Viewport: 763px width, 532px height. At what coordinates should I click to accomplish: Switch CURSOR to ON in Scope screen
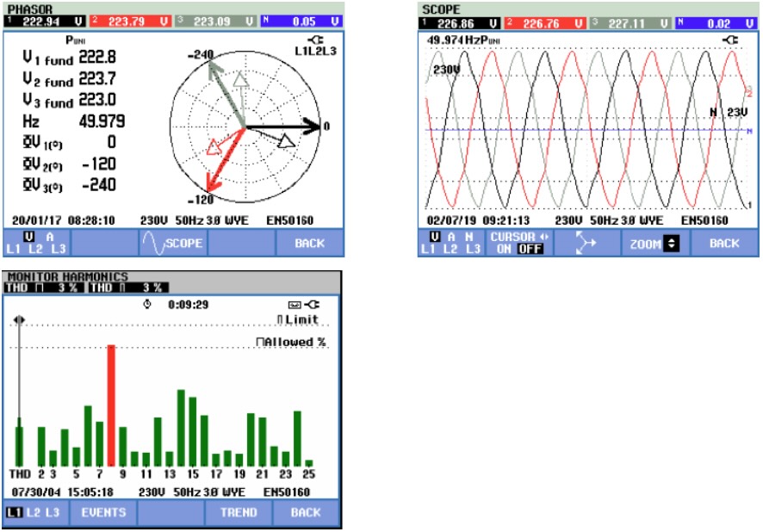click(x=503, y=249)
